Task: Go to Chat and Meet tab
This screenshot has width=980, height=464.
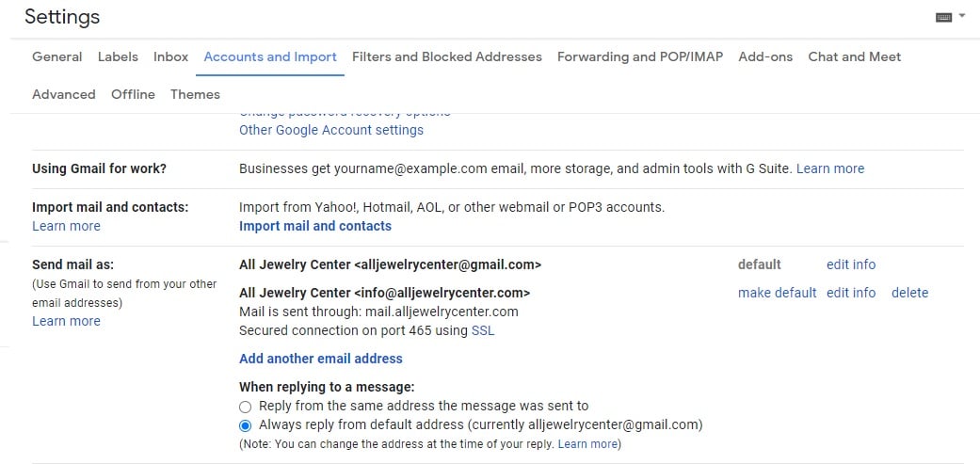Action: pos(855,56)
